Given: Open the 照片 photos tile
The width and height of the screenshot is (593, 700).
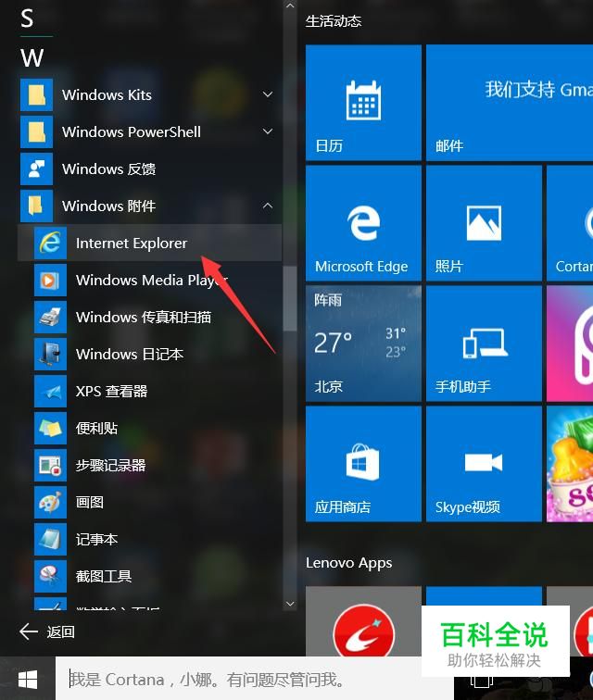Looking at the screenshot, I should pyautogui.click(x=484, y=223).
